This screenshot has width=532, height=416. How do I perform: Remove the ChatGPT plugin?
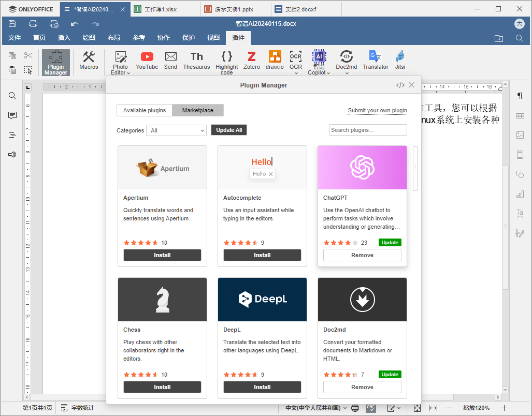(x=363, y=255)
